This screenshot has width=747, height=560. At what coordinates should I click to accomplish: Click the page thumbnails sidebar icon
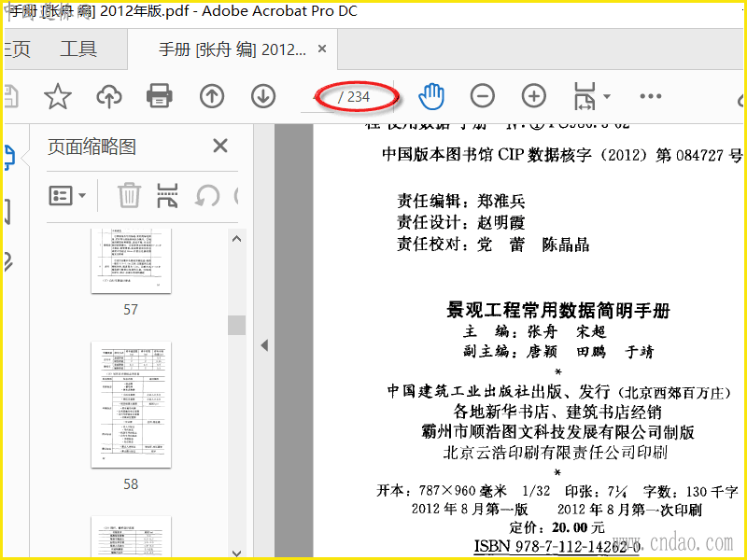pos(9,158)
